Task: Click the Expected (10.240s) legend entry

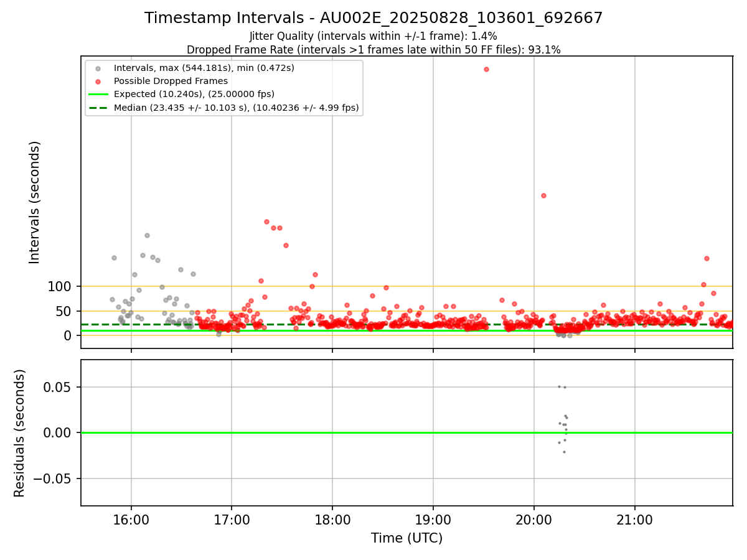Action: (194, 94)
